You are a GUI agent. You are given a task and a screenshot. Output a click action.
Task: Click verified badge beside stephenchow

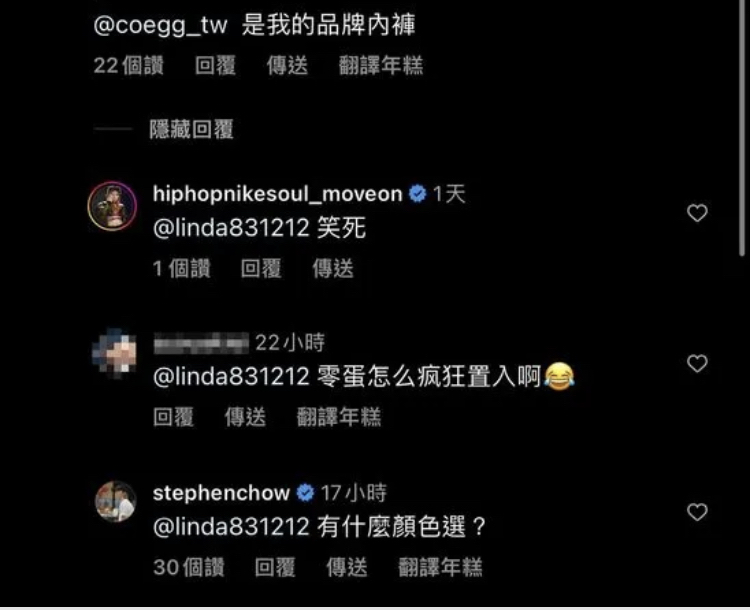tap(305, 493)
